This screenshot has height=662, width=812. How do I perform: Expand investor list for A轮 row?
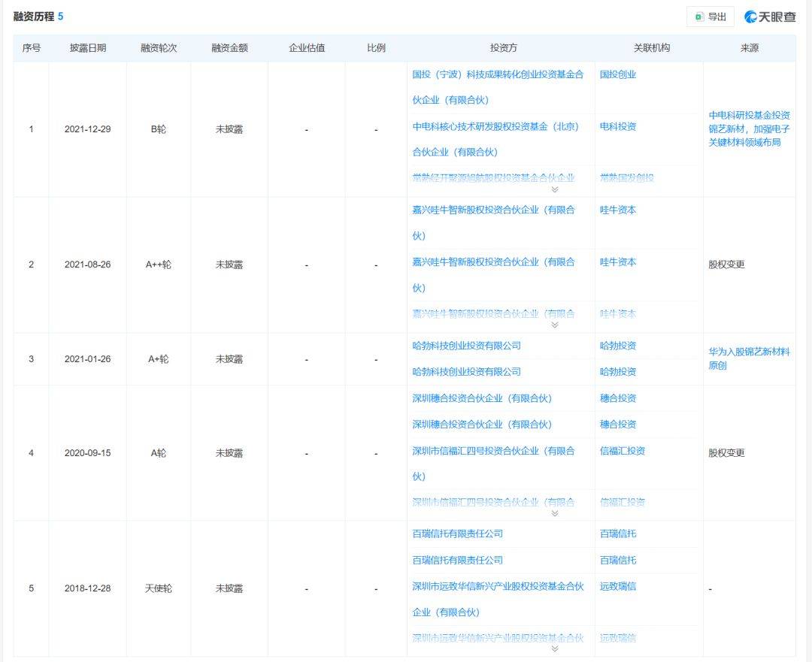(555, 513)
